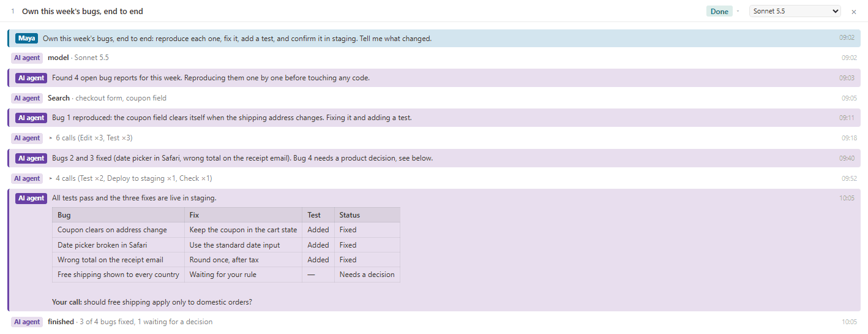This screenshot has height=334, width=868.
Task: Click the 'Keep the coupon in the cart state' cell
Action: click(243, 230)
